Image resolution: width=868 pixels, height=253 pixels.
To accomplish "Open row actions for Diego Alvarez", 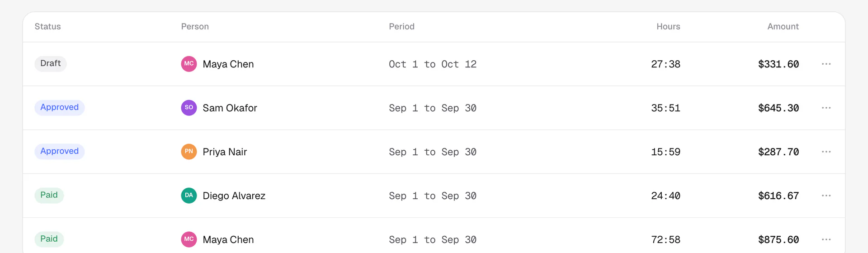I will point(826,196).
